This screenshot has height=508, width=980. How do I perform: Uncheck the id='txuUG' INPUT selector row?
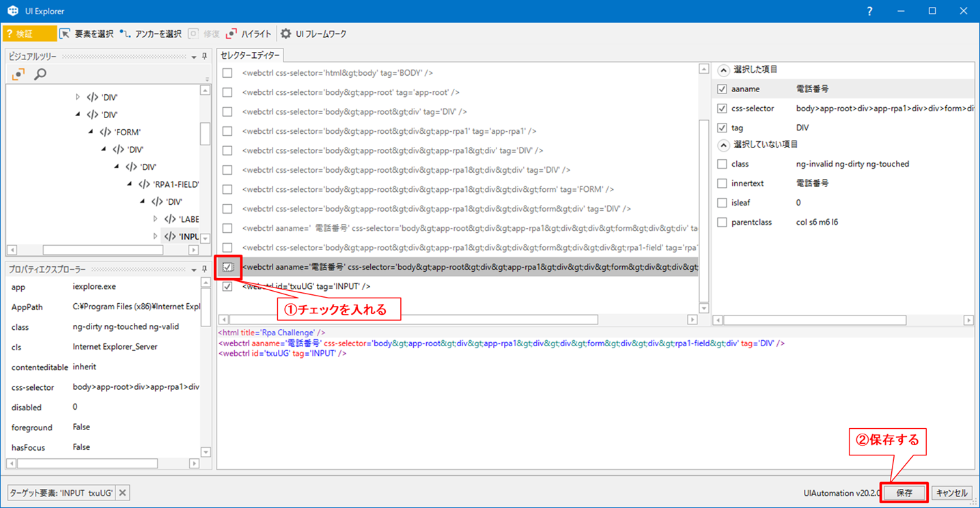(x=227, y=287)
